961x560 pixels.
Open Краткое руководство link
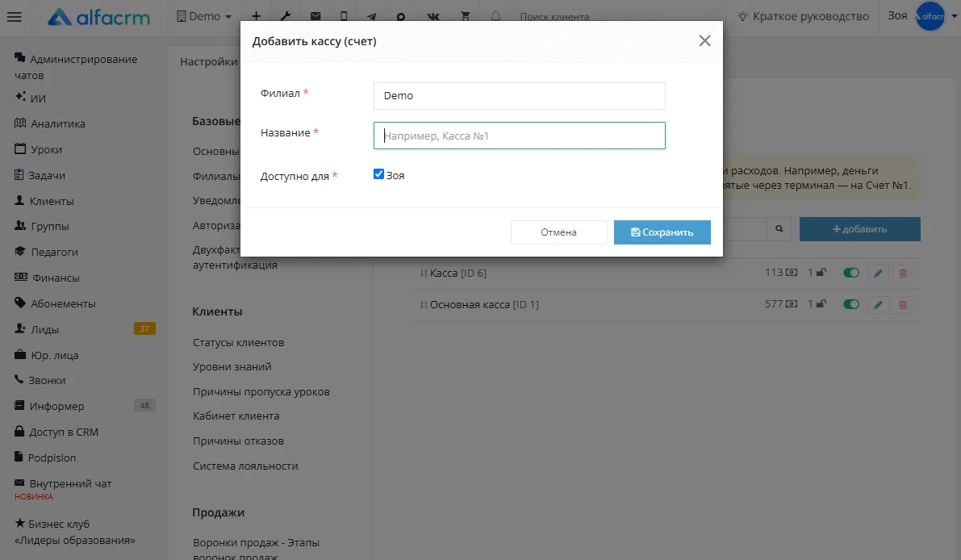click(x=803, y=17)
